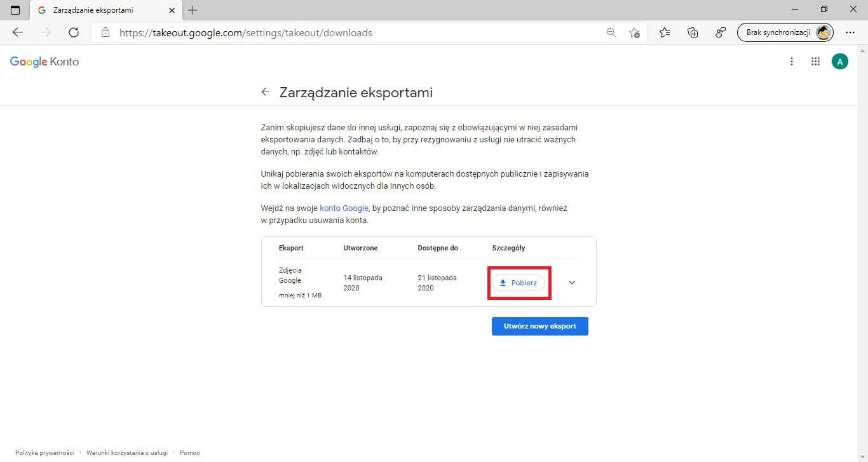
Task: Click the Zdjęcia Google export name
Action: tap(290, 275)
